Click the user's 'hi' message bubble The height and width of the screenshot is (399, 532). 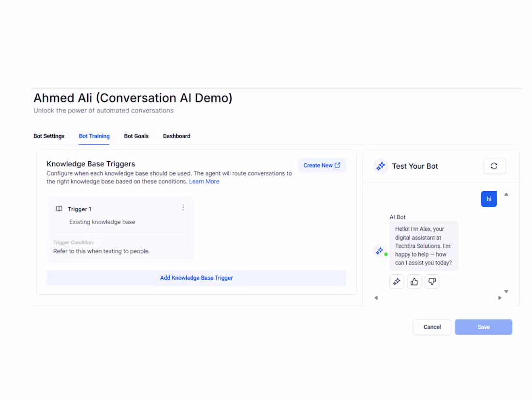click(x=488, y=199)
